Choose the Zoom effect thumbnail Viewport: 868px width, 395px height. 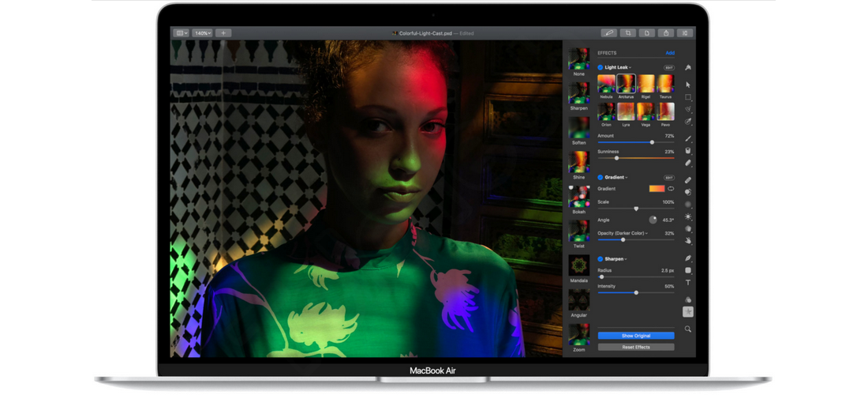tap(579, 334)
